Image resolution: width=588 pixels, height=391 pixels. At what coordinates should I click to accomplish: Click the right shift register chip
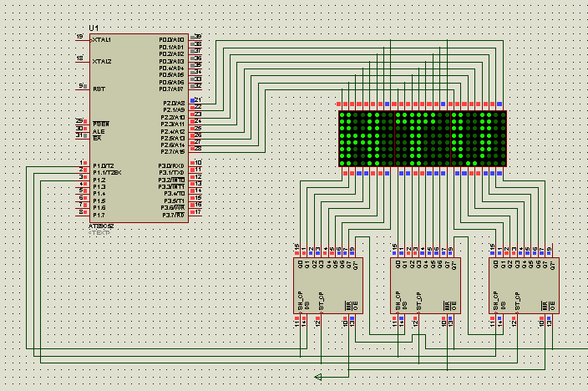click(x=522, y=286)
